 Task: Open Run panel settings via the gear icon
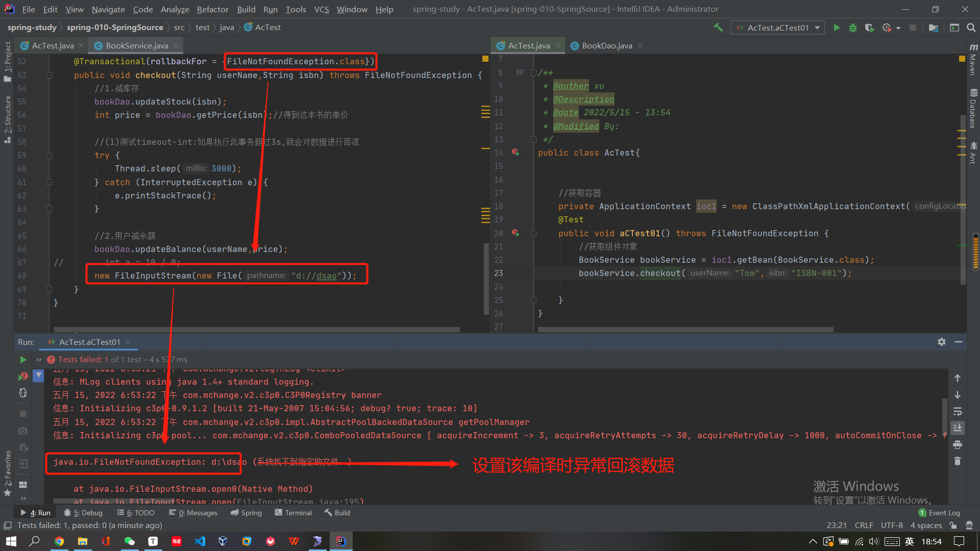point(942,342)
